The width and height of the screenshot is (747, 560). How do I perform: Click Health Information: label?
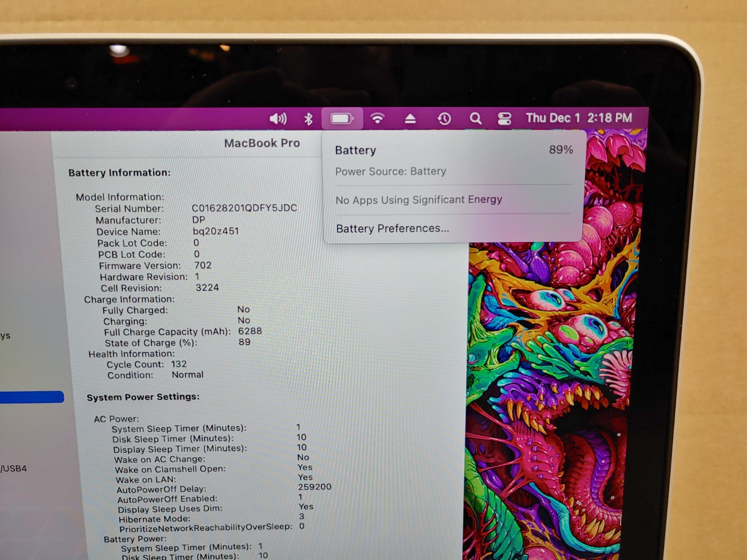131,354
